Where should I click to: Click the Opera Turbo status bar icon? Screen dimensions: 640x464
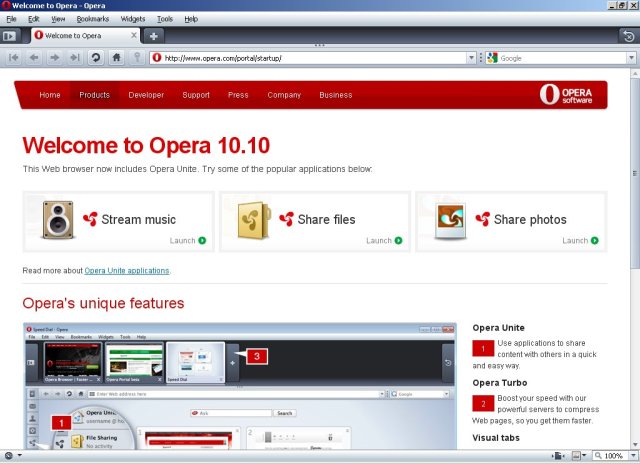(10, 456)
